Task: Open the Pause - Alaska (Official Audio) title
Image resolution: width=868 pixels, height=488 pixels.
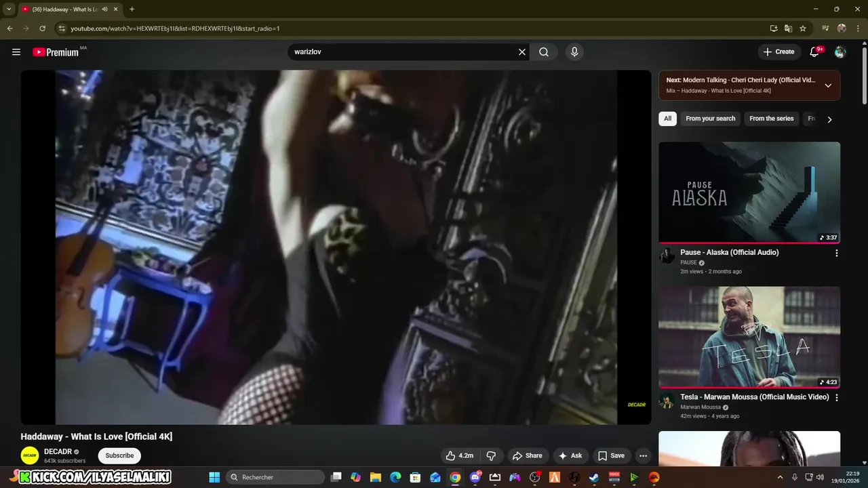Action: click(x=729, y=252)
